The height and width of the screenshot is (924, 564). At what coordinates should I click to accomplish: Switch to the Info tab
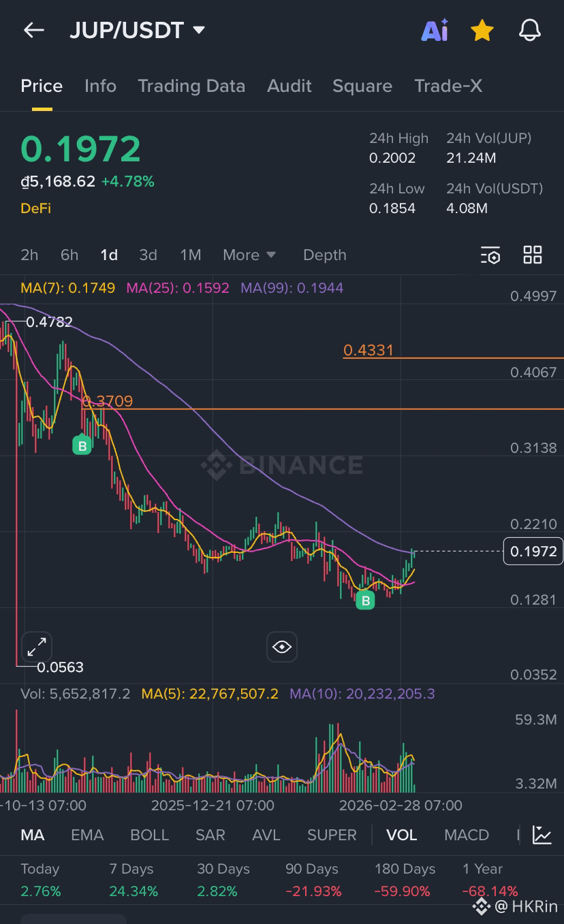click(100, 86)
